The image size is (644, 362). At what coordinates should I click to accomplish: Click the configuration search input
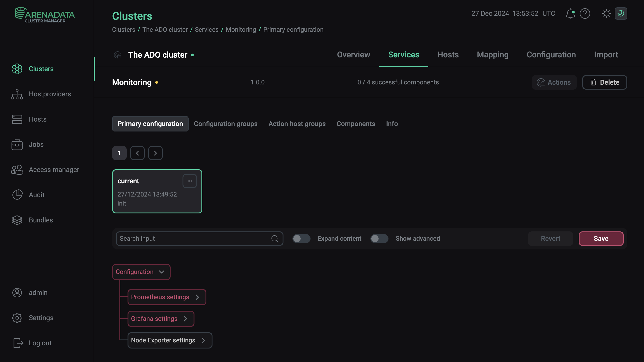point(195,239)
